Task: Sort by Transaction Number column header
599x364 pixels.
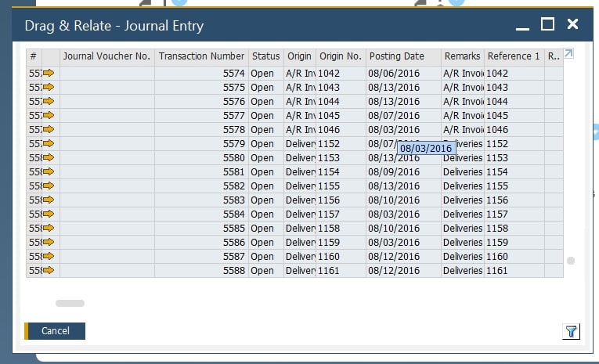Action: click(201, 56)
